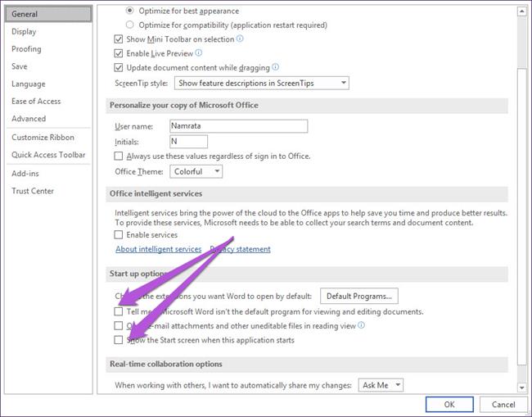Open the Proofing category
The height and width of the screenshot is (417, 532).
point(48,49)
